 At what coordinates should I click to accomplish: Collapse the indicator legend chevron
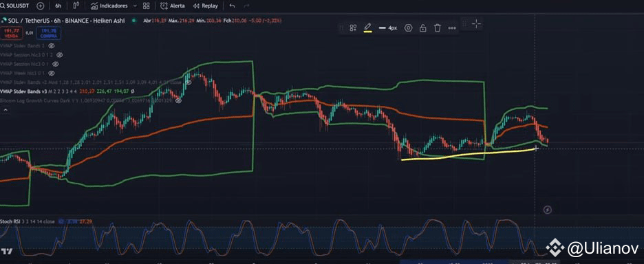[6, 110]
